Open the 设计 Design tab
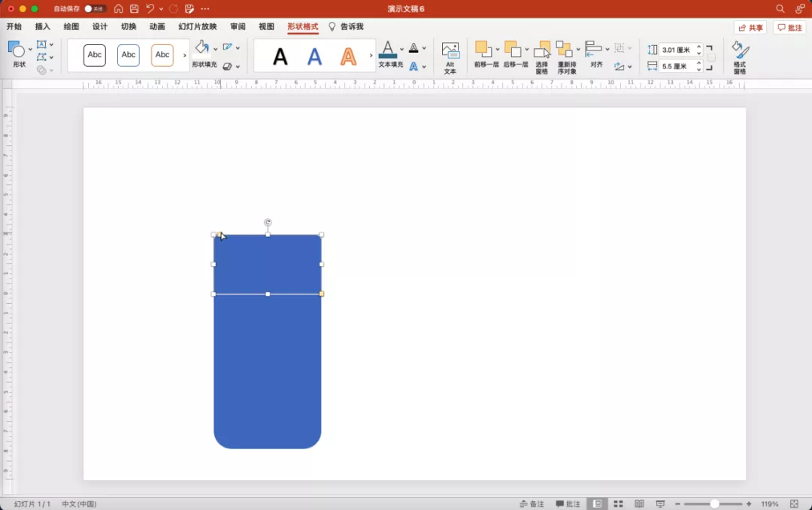The height and width of the screenshot is (510, 812). click(99, 26)
